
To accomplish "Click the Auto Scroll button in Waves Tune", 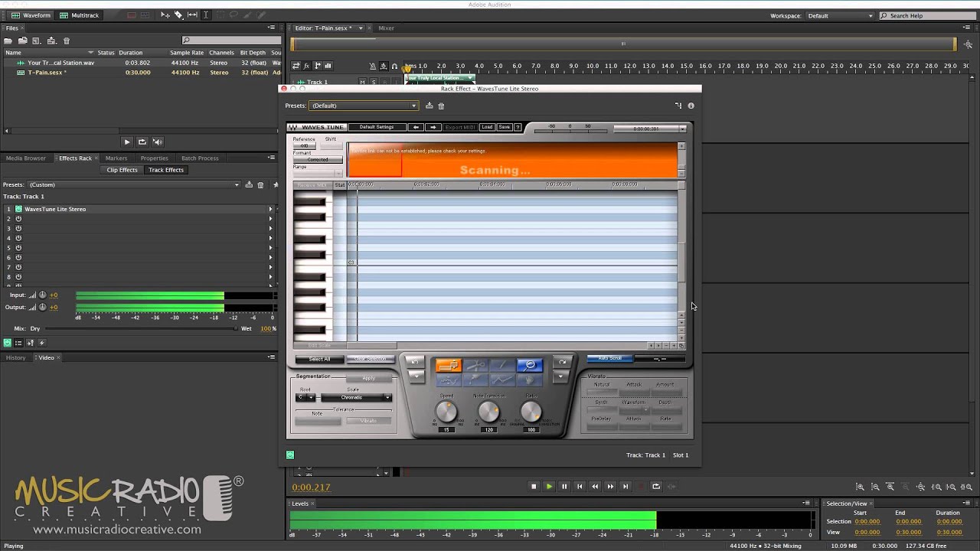I will (x=609, y=358).
